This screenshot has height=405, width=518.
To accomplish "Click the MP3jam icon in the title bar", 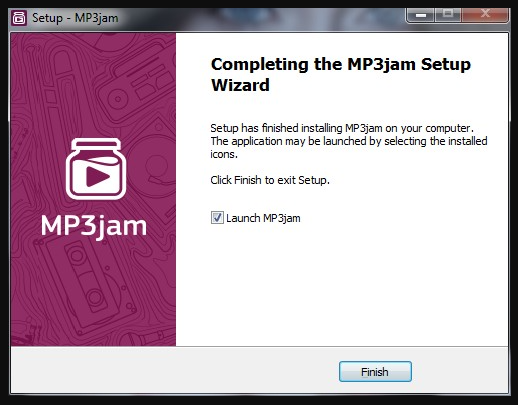I will click(19, 18).
